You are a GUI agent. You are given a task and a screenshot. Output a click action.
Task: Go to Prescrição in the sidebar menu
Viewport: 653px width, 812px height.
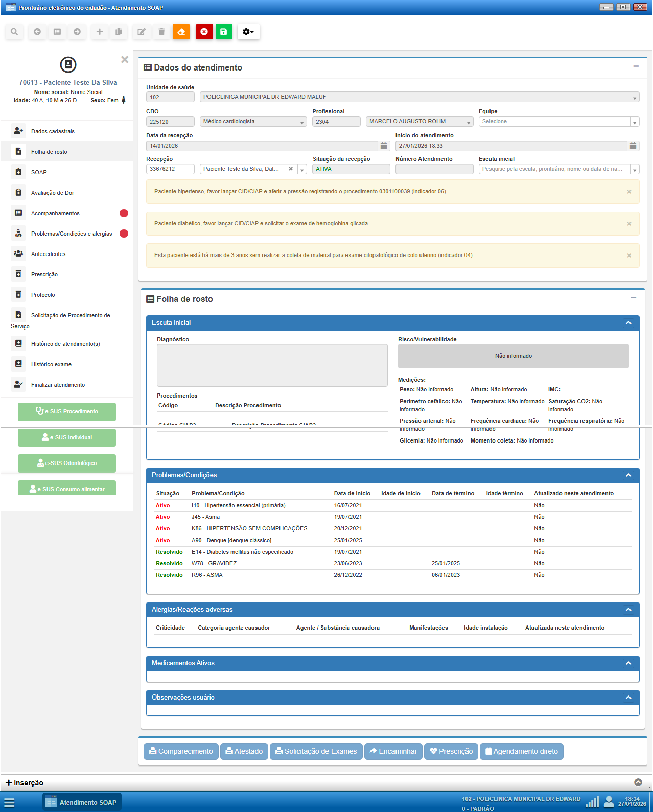[44, 274]
